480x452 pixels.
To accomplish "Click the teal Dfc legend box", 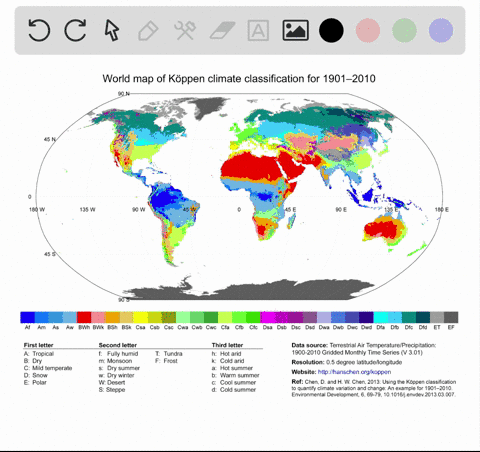I will (x=409, y=317).
